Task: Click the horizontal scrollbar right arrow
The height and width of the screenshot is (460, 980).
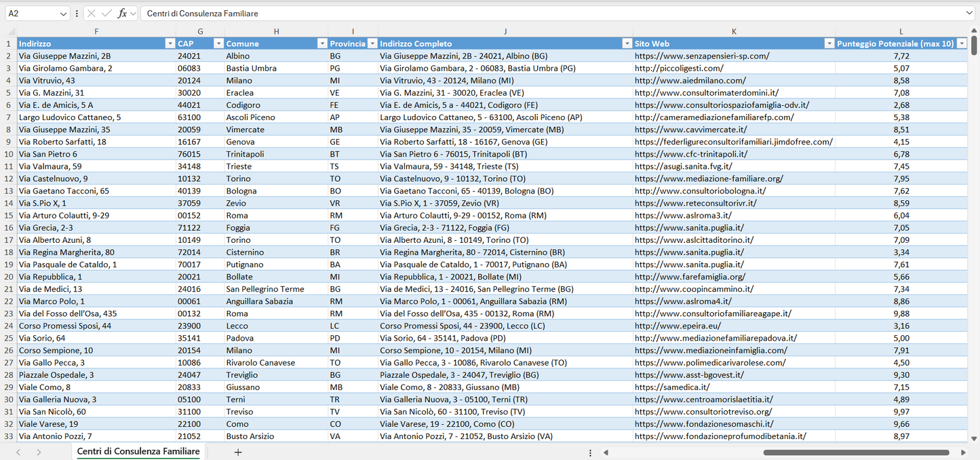Action: 963,453
